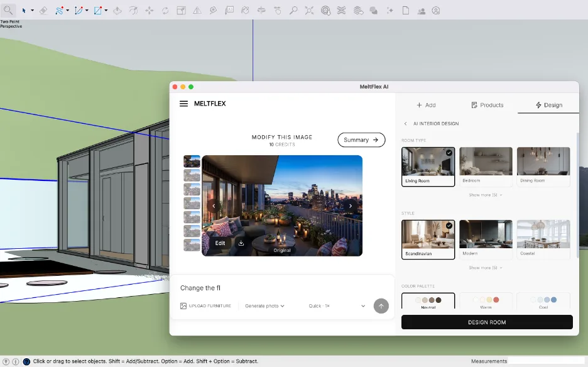
Task: Click the design panel vertical scrollbar
Action: [x=578, y=195]
